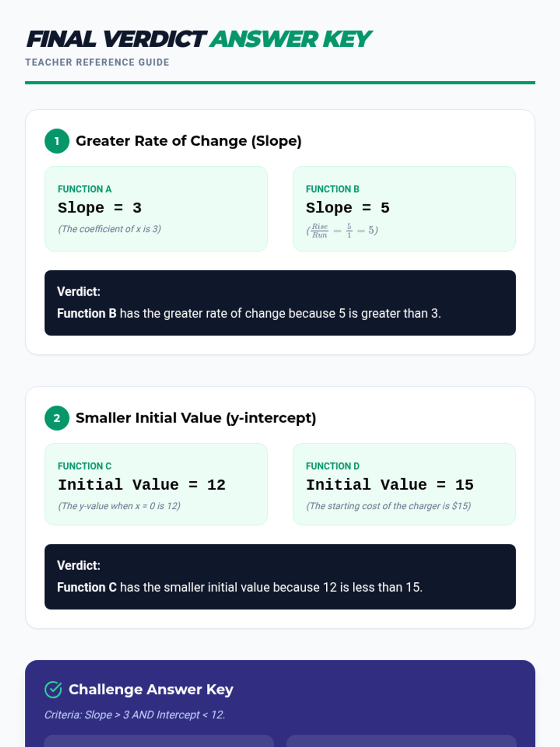560x747 pixels.
Task: Click bold "Function B" in the first verdict
Action: 86,313
